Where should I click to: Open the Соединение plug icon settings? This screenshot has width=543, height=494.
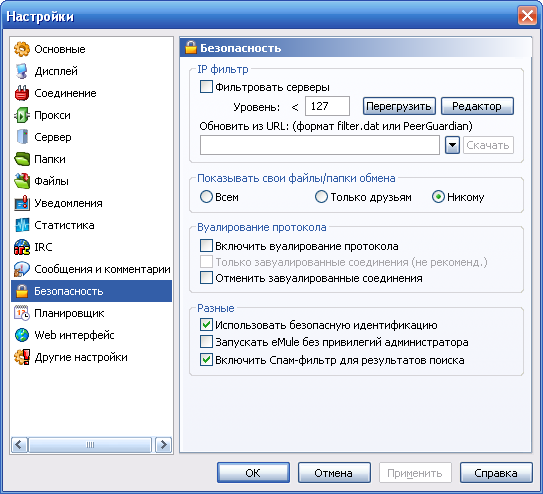21,93
